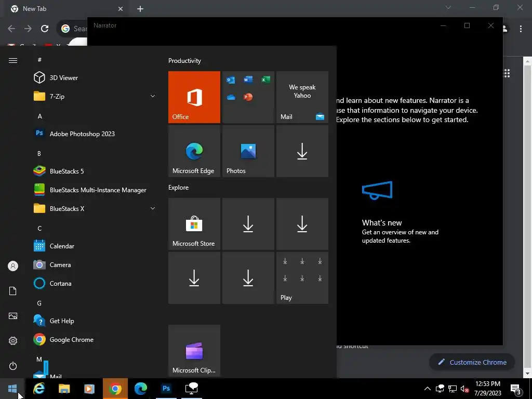The image size is (532, 399).
Task: Open the Office apps folder tile
Action: tap(248, 97)
